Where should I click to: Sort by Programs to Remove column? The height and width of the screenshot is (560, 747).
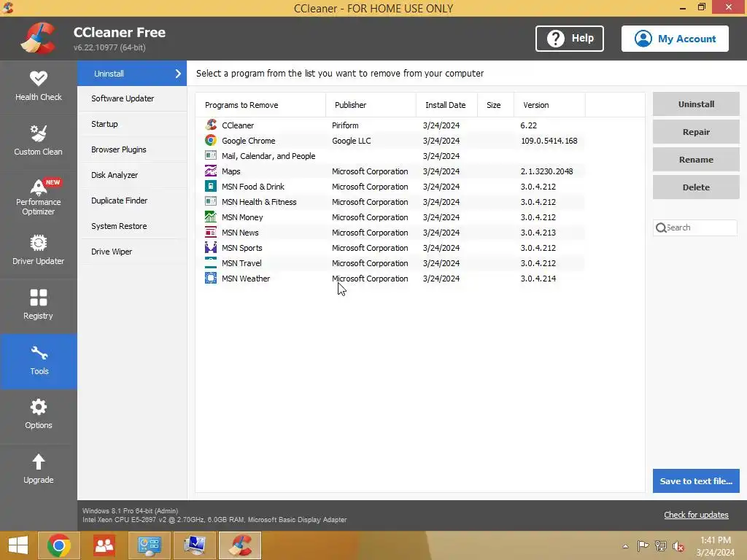point(260,105)
